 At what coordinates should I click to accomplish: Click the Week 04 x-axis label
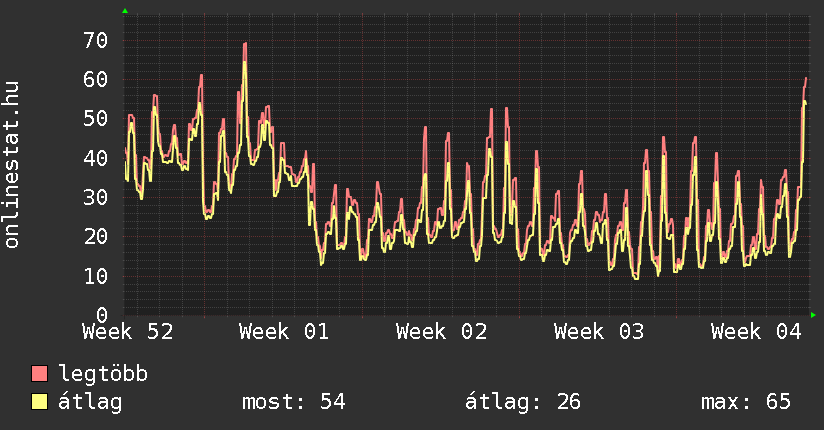coord(756,332)
